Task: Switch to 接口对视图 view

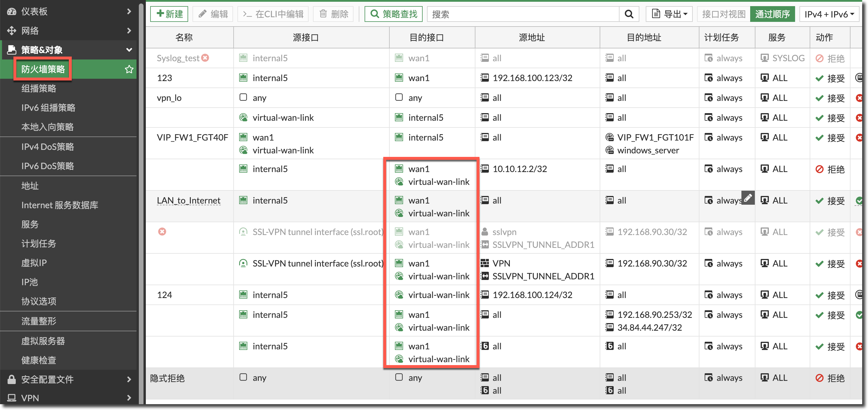Action: [723, 14]
